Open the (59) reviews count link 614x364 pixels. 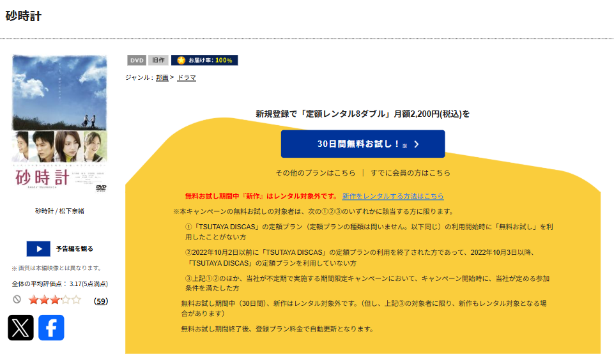click(x=101, y=301)
